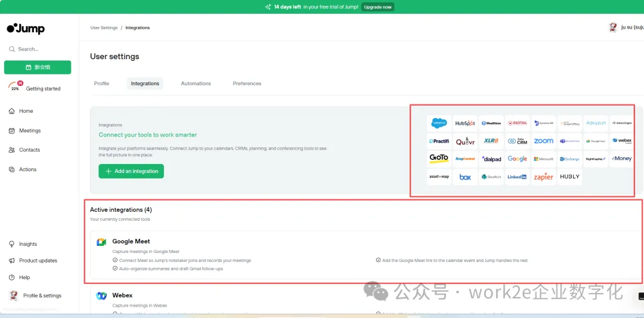Open the Jump logo home link

26,29
